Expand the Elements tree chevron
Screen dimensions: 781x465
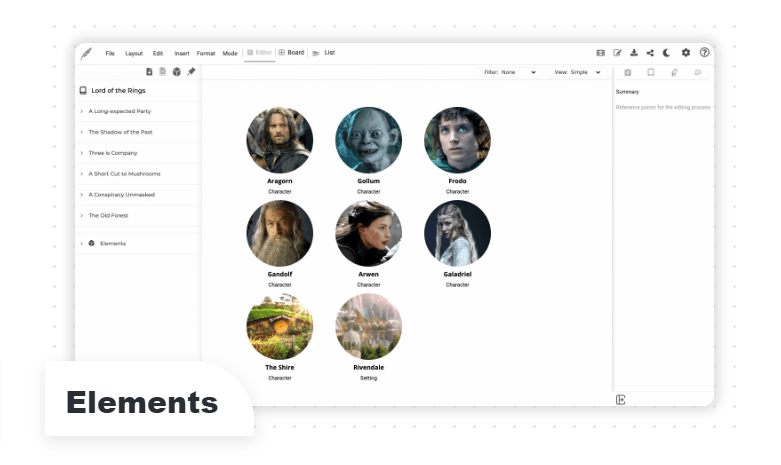coord(82,243)
